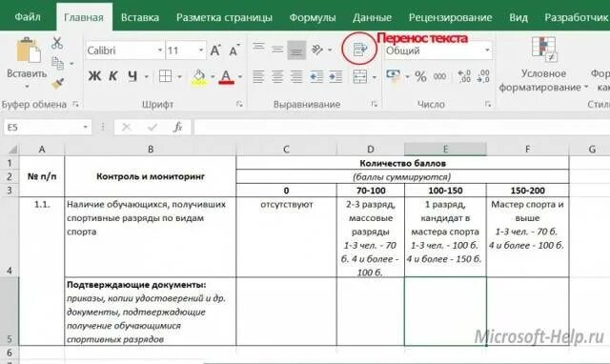
Task: Align text to top of cell
Action: [x=258, y=48]
